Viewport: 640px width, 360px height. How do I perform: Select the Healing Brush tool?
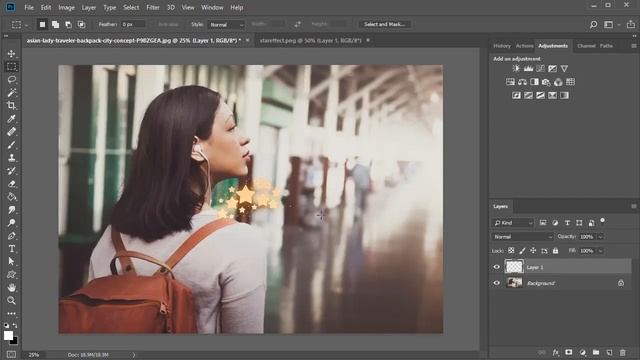point(11,132)
